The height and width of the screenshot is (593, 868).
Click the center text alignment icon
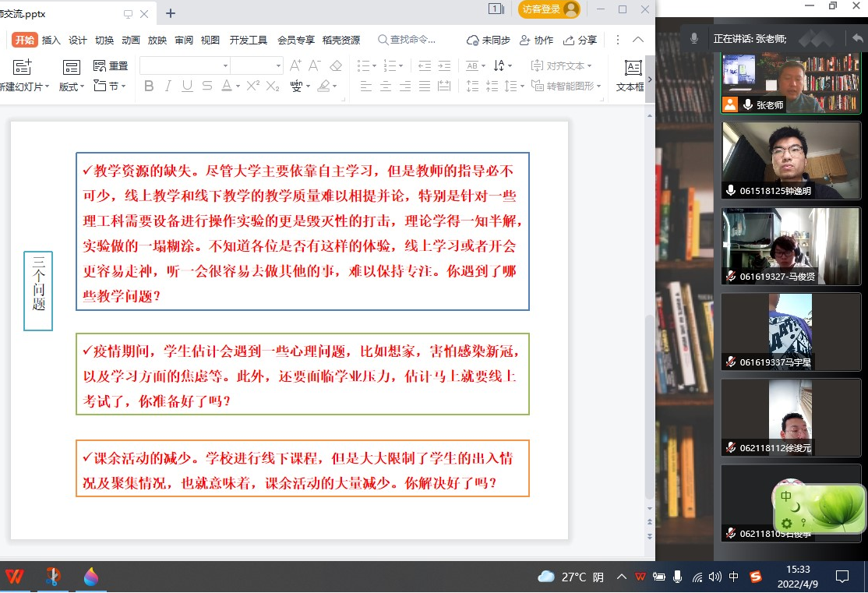pos(385,86)
